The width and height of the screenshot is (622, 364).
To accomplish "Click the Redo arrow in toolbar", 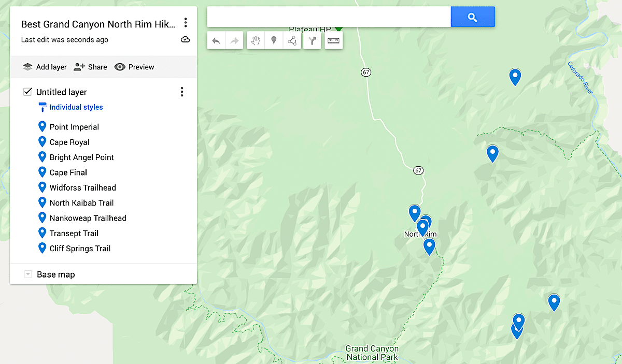I will 235,41.
